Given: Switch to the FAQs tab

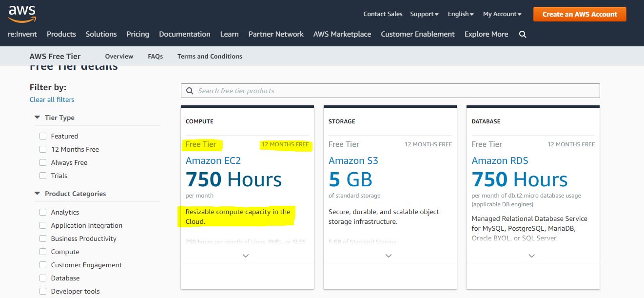Looking at the screenshot, I should pyautogui.click(x=156, y=56).
